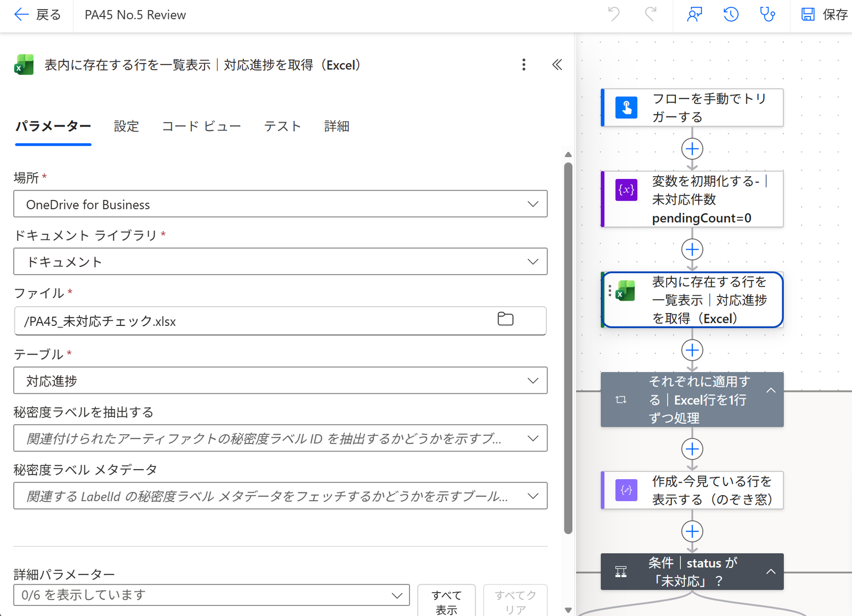Image resolution: width=852 pixels, height=616 pixels.
Task: Collapse the 条件 status condition chevron
Action: pos(771,571)
